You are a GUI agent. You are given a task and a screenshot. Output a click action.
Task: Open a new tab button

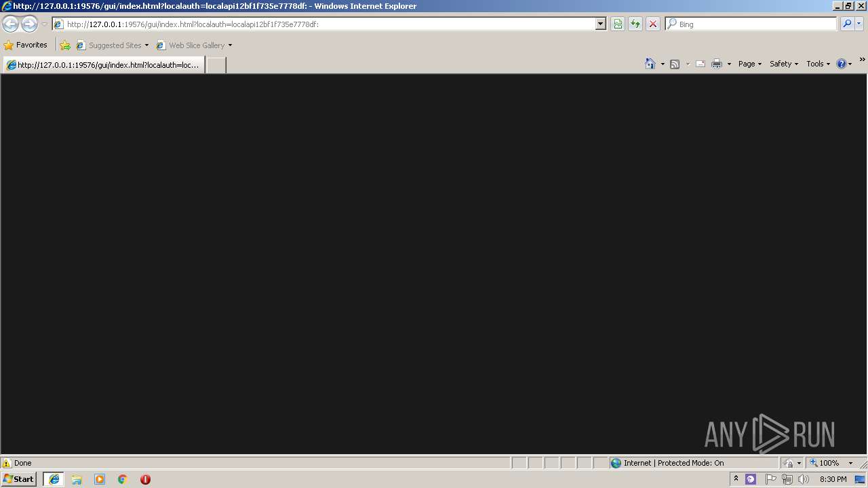click(216, 65)
